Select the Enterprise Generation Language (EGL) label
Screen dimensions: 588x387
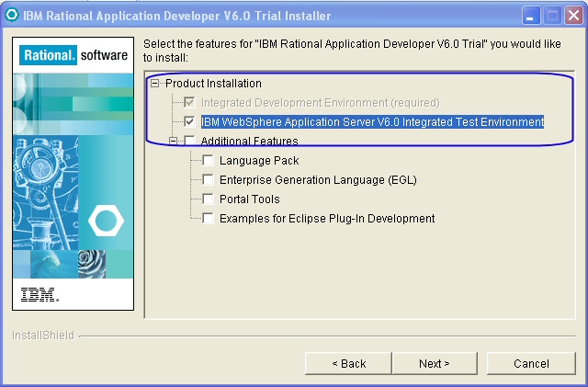(318, 180)
